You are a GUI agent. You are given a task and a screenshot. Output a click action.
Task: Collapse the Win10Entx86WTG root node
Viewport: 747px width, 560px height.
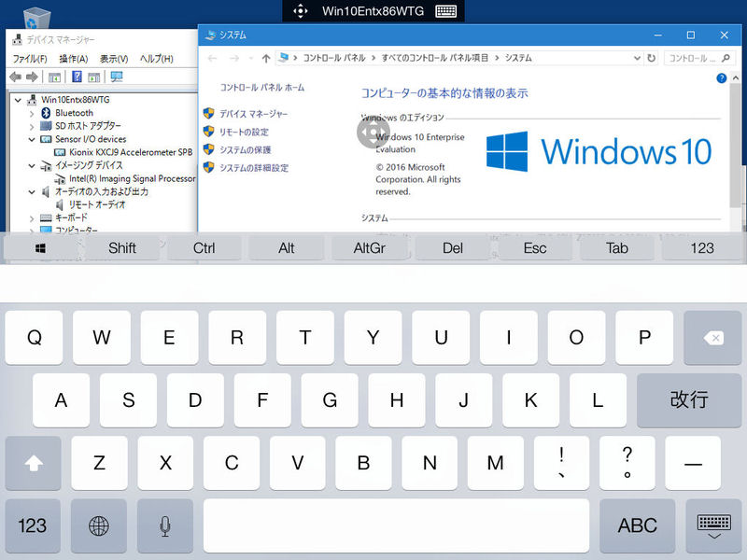pos(18,100)
